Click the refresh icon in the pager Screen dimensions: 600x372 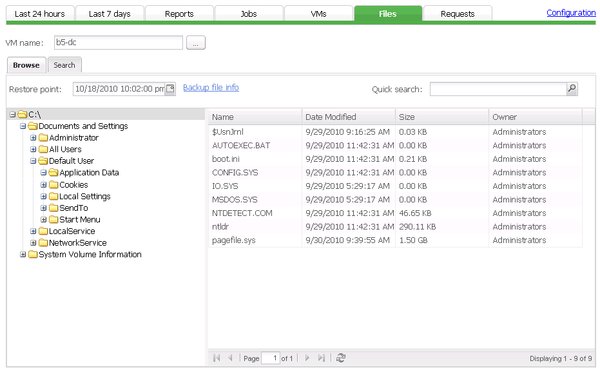point(341,358)
